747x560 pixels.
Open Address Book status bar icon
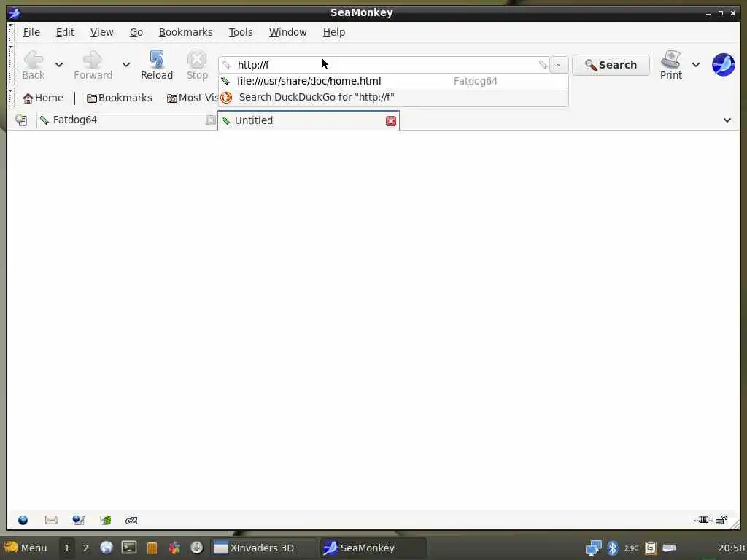pos(105,520)
